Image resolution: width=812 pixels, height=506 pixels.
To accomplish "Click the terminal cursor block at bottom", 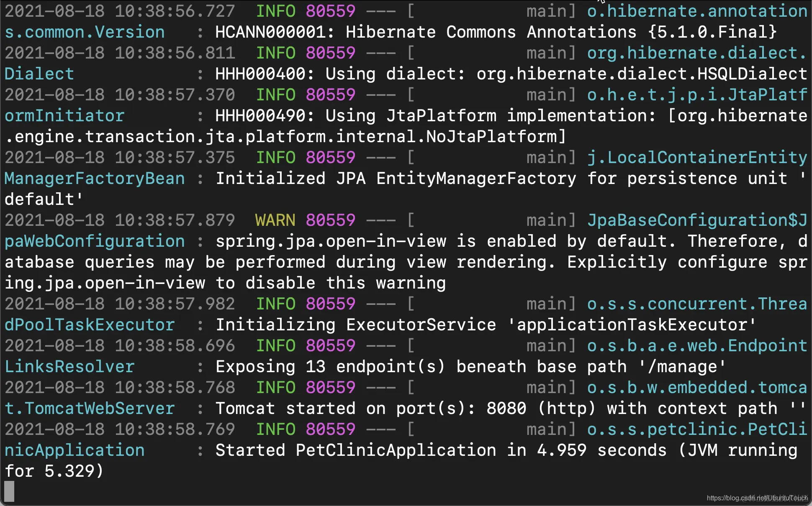I will click(x=9, y=491).
